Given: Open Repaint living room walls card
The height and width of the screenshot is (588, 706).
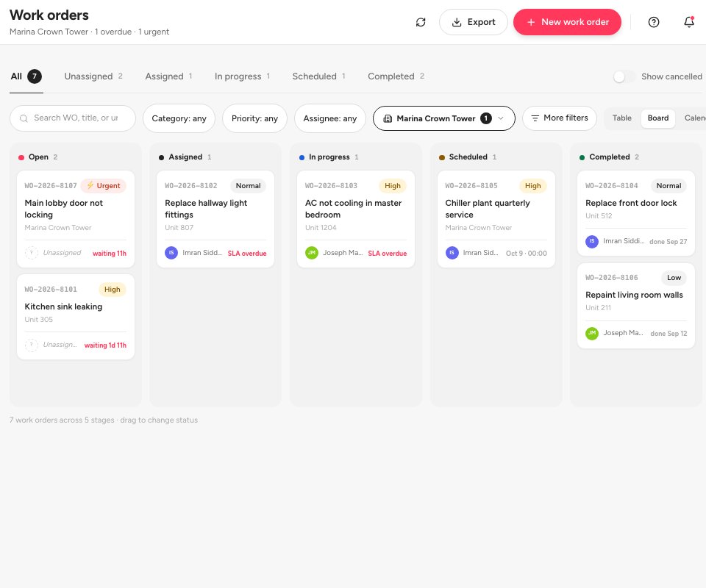Looking at the screenshot, I should point(636,306).
